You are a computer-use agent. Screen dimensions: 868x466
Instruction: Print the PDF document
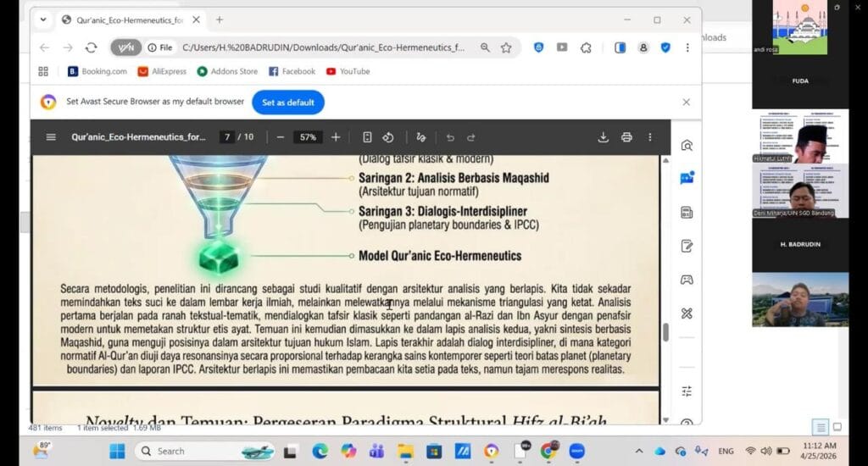[x=626, y=137]
